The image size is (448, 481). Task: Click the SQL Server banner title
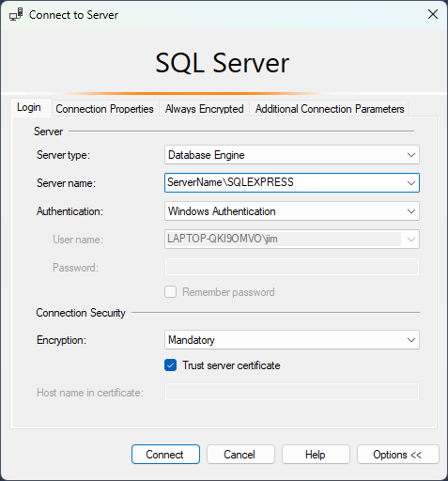click(223, 63)
